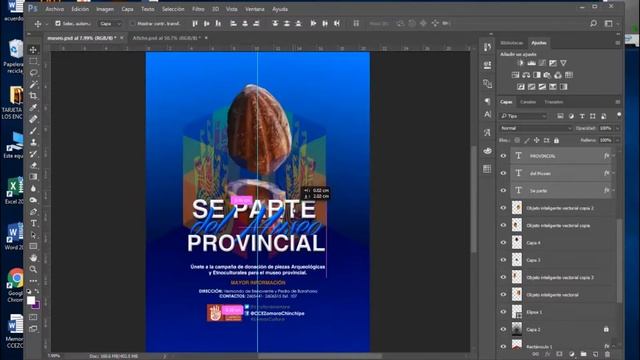Enable show transform controls checkbox
Image resolution: width=640 pixels, height=360 pixels.
(132, 24)
